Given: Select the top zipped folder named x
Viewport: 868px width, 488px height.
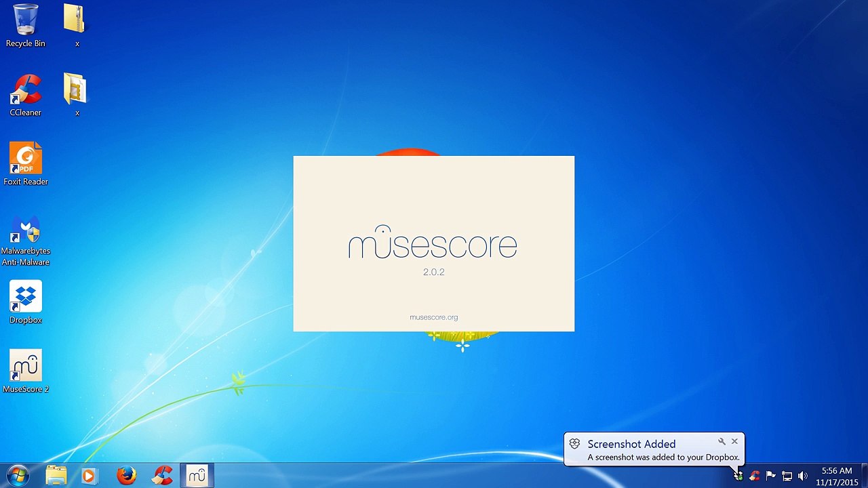Looking at the screenshot, I should tap(76, 26).
